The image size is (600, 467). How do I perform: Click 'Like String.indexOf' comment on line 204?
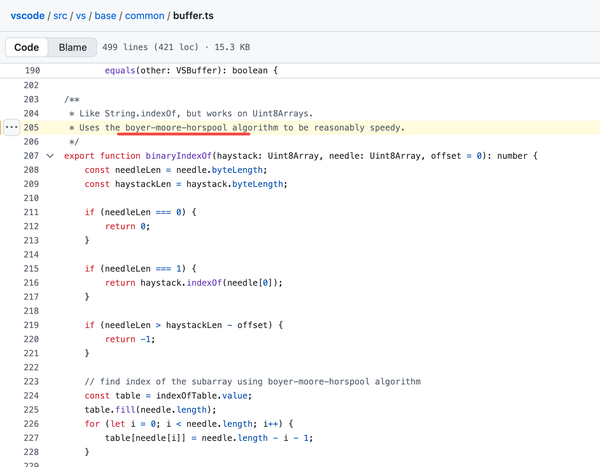(x=128, y=113)
